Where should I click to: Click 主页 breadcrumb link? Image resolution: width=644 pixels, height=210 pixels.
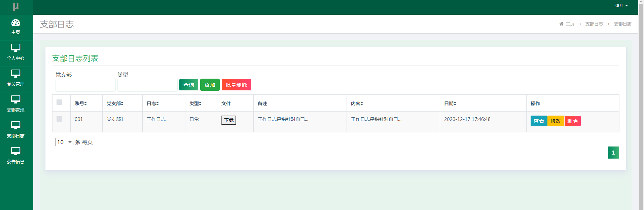click(570, 24)
